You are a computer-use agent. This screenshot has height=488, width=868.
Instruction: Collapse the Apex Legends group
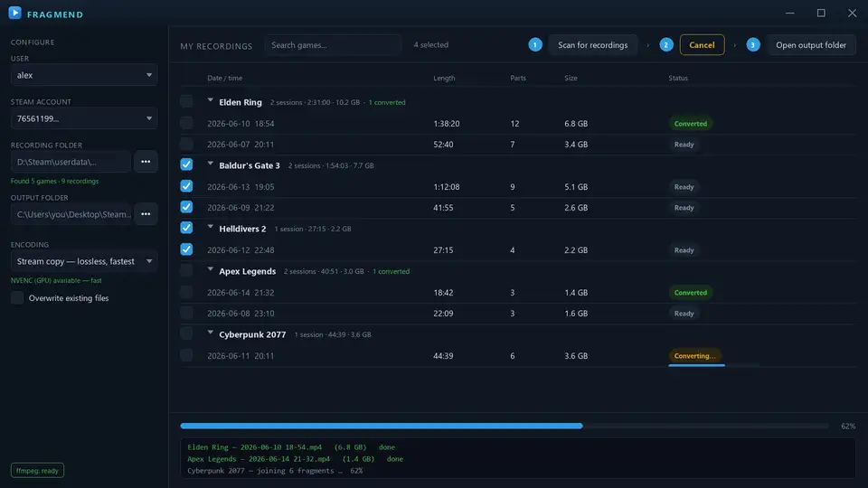click(x=211, y=269)
